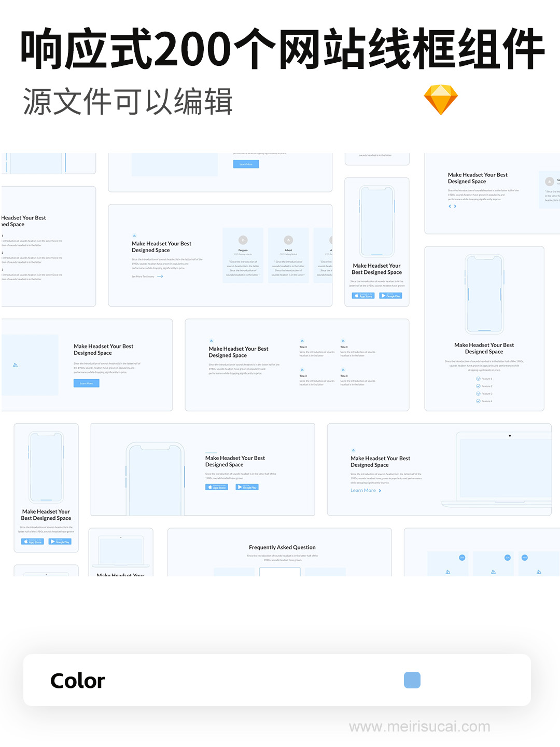Viewport: 560px width, 747px height.
Task: Click the camera dot on laptop mockup
Action: (x=510, y=436)
